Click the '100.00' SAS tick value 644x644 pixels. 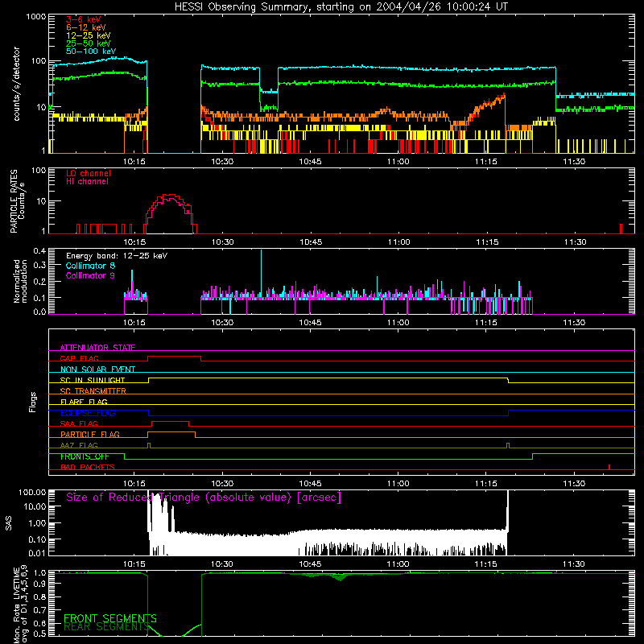32,492
